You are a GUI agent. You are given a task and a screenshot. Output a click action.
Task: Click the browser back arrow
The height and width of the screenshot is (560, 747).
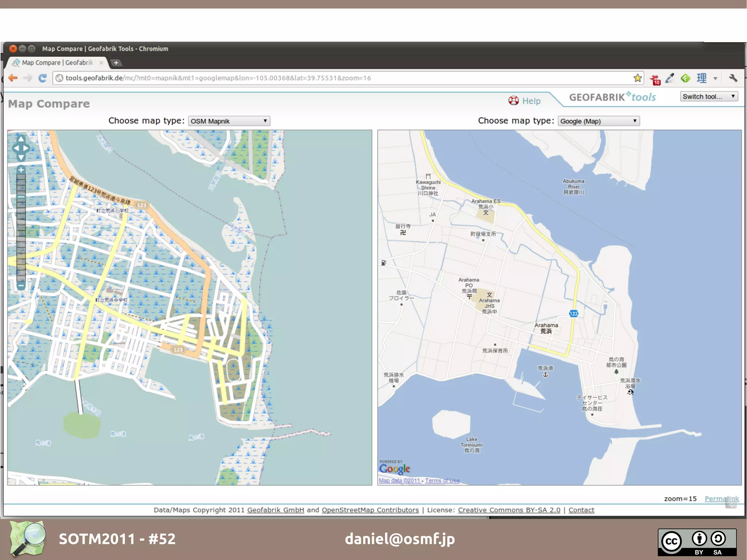(x=13, y=78)
